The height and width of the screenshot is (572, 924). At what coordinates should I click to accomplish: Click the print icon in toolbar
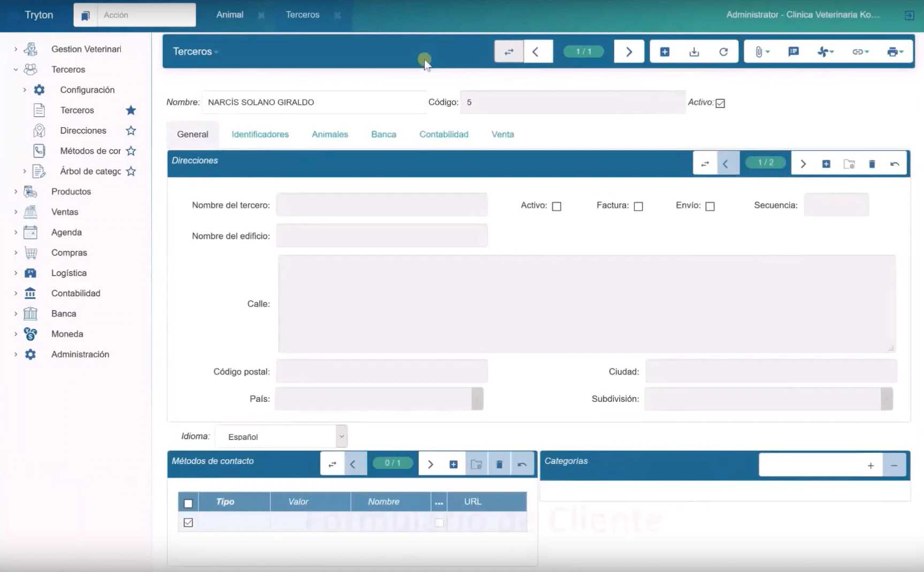click(895, 52)
